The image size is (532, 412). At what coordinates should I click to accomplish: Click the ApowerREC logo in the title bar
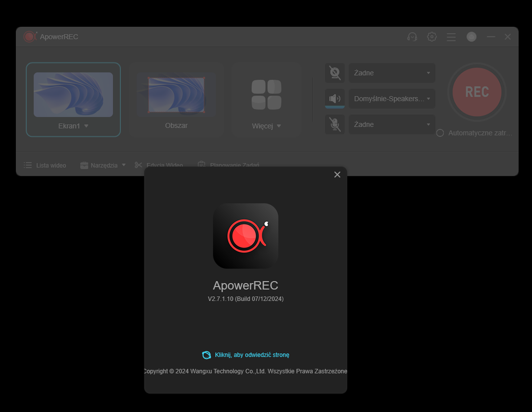[x=30, y=37]
